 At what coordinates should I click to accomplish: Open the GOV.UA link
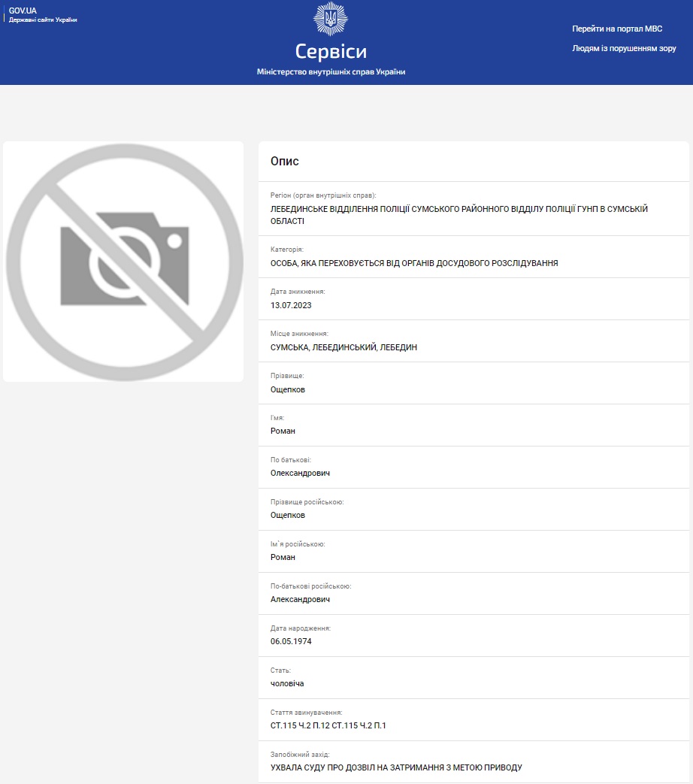coord(23,11)
